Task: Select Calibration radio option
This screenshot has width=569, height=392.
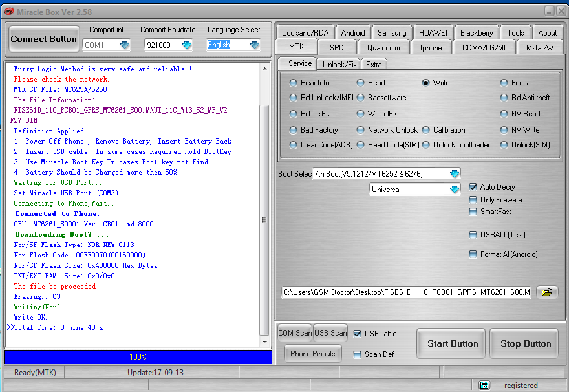Action: (x=425, y=130)
